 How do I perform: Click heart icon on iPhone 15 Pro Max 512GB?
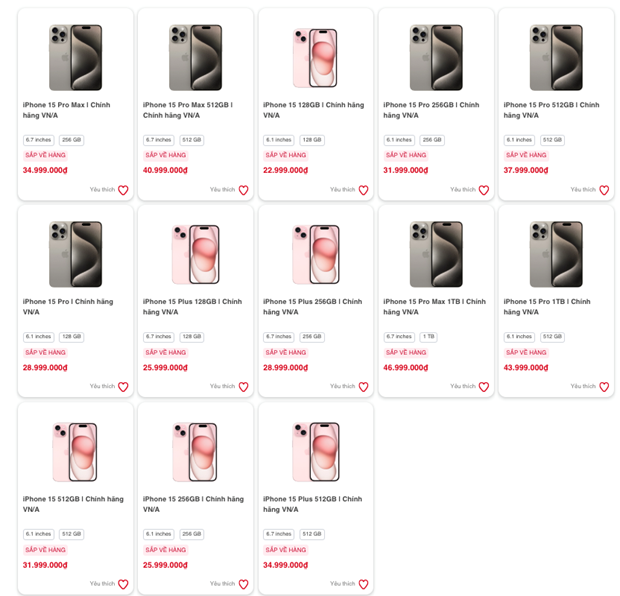(x=243, y=190)
